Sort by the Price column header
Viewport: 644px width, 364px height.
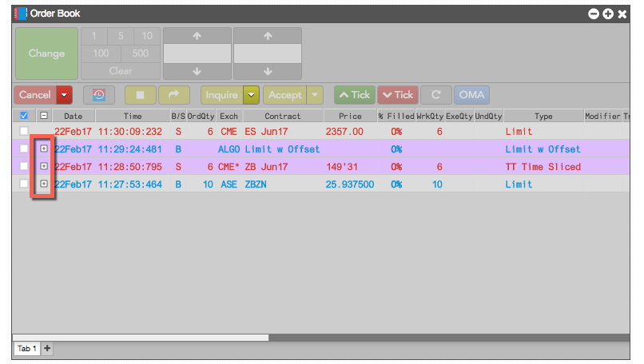(350, 116)
